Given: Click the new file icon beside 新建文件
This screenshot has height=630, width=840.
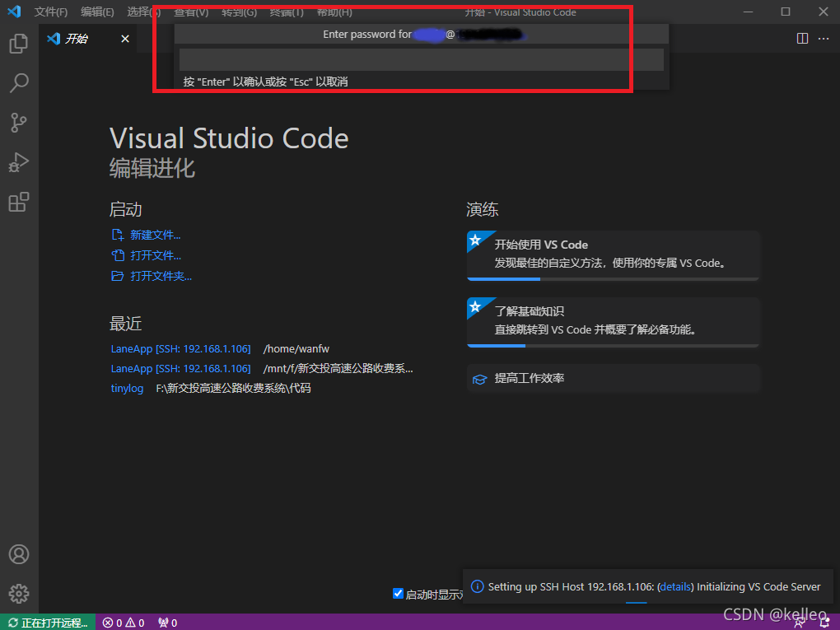Looking at the screenshot, I should (117, 235).
